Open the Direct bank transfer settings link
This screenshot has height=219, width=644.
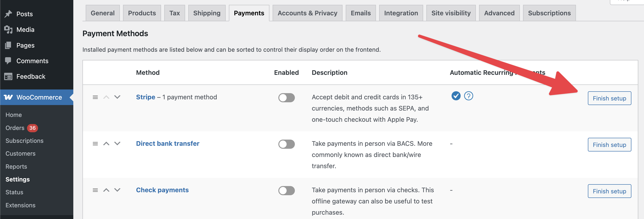point(167,143)
